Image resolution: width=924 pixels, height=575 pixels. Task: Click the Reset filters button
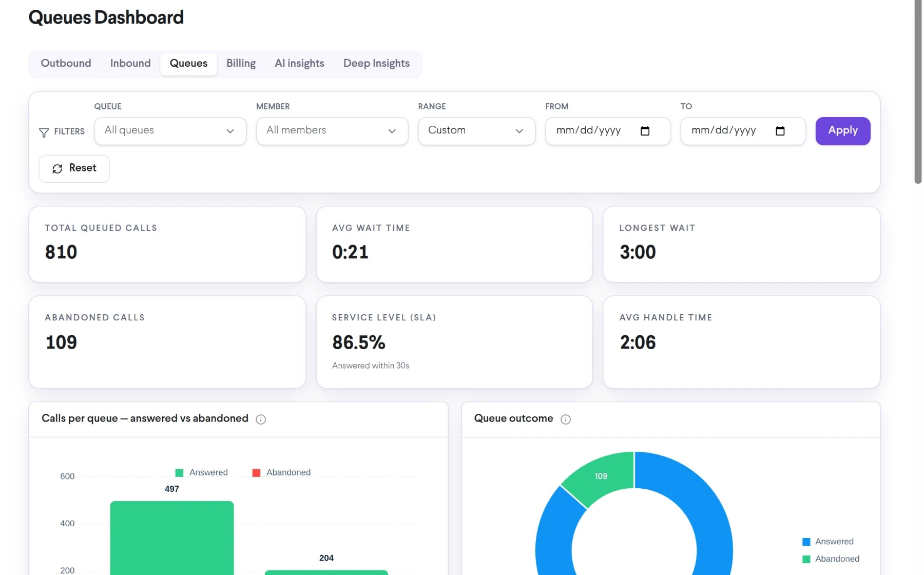tap(74, 168)
